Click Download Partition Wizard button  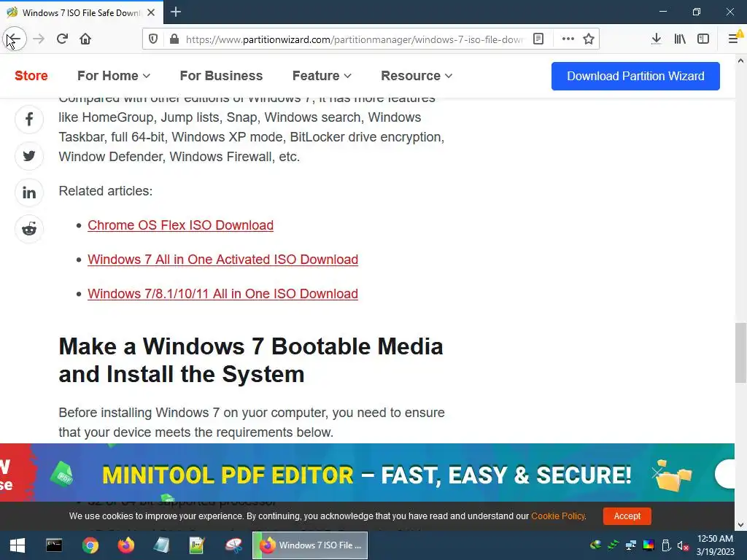(635, 76)
